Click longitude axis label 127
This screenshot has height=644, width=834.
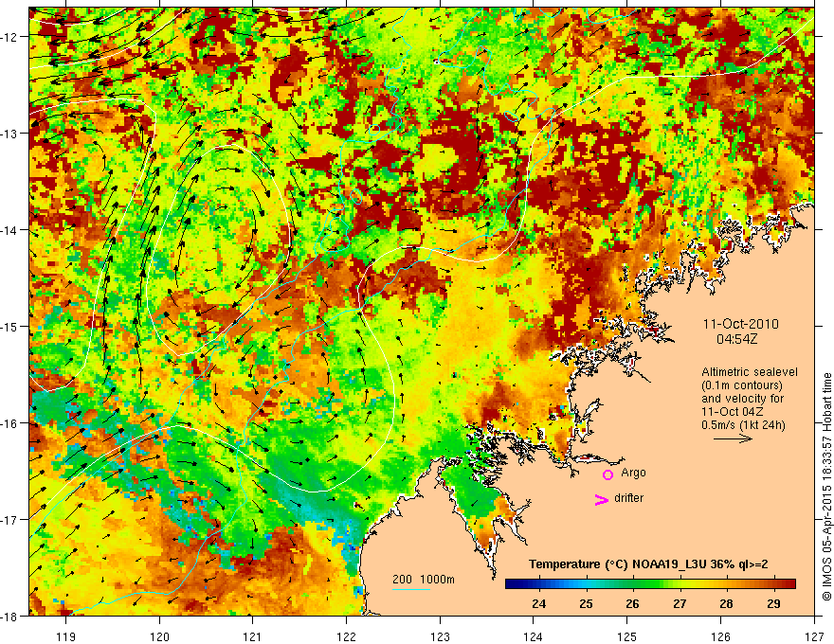[x=814, y=635]
